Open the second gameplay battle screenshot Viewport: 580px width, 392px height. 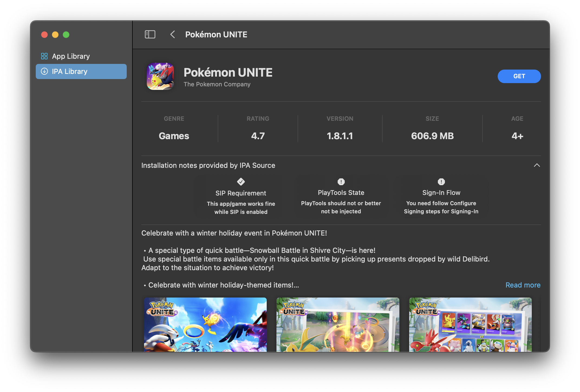tap(338, 324)
